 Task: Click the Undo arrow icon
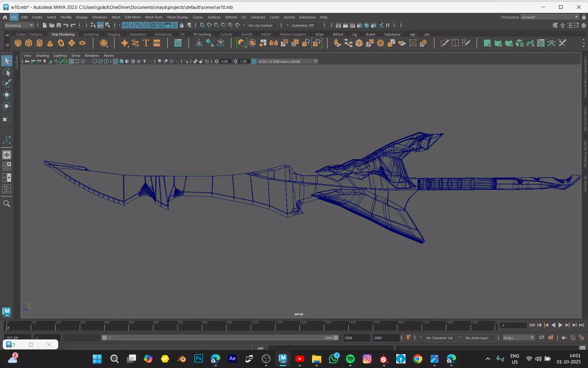66,25
